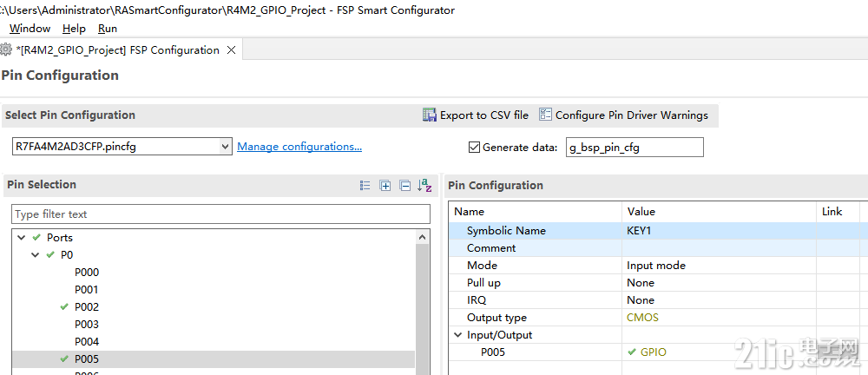Click the Export to CSV file icon

pos(430,115)
